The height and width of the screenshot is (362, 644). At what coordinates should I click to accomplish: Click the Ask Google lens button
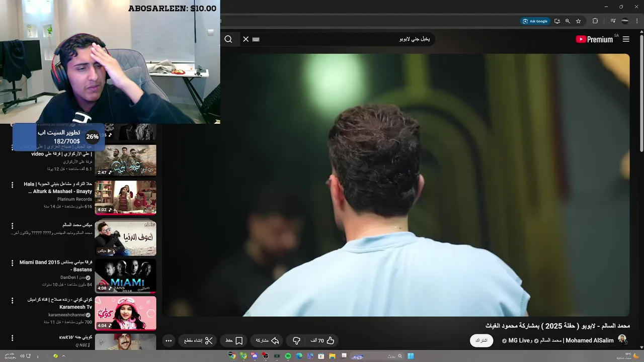click(x=535, y=21)
